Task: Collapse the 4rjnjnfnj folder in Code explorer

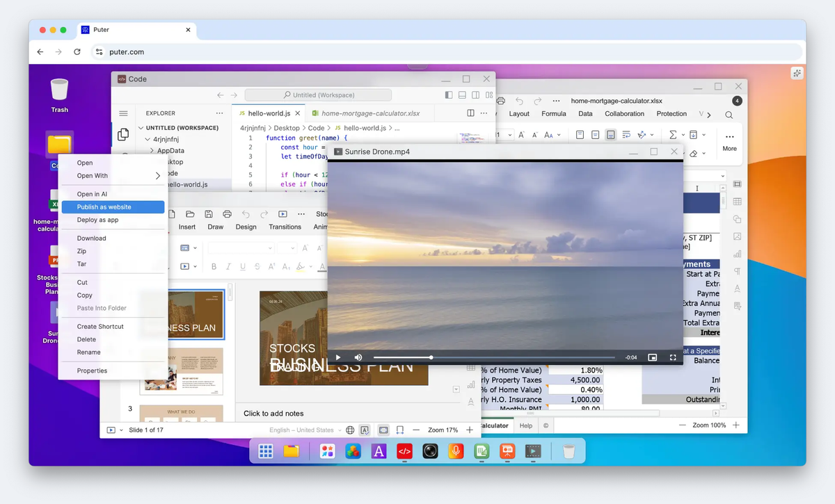Action: 147,139
